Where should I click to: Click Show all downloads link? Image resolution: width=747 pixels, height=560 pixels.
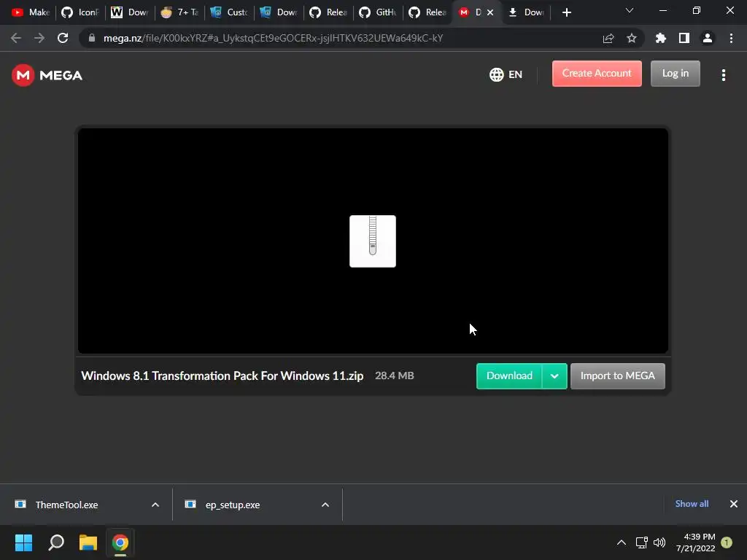692,504
